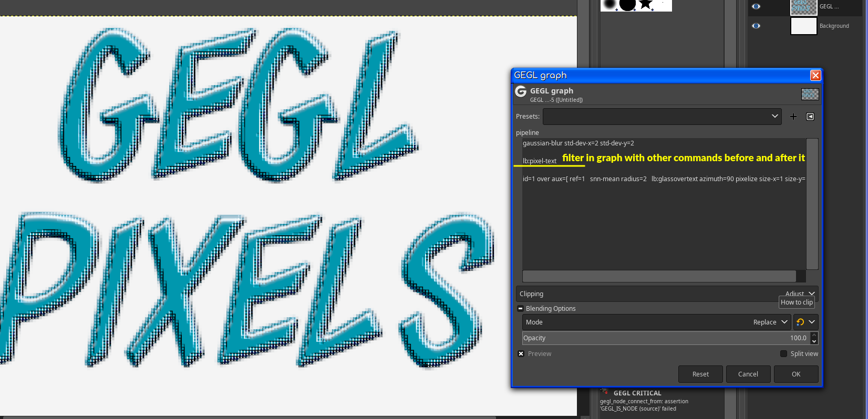Expand the chevron beside the mode reset icon
Image resolution: width=868 pixels, height=419 pixels.
[812, 322]
